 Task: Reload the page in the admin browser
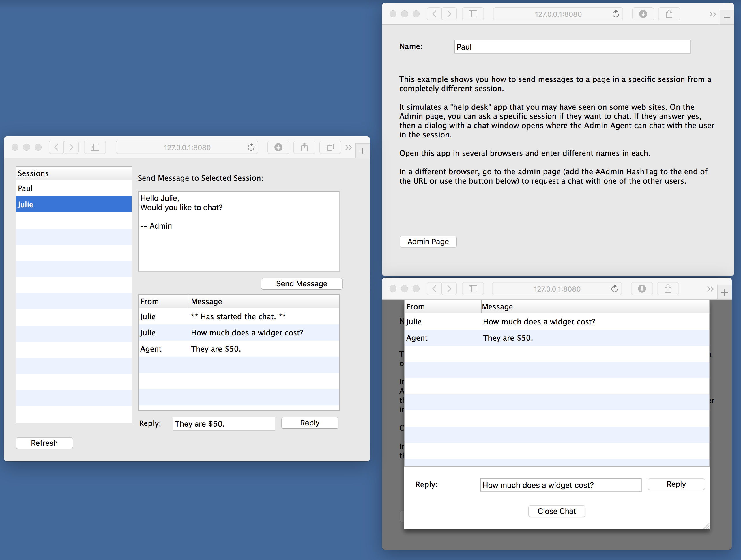coord(616,14)
